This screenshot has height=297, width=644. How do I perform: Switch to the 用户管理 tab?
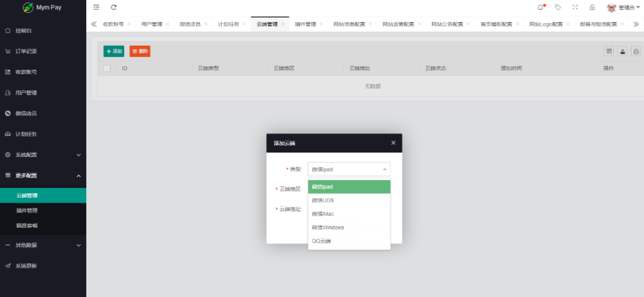152,24
